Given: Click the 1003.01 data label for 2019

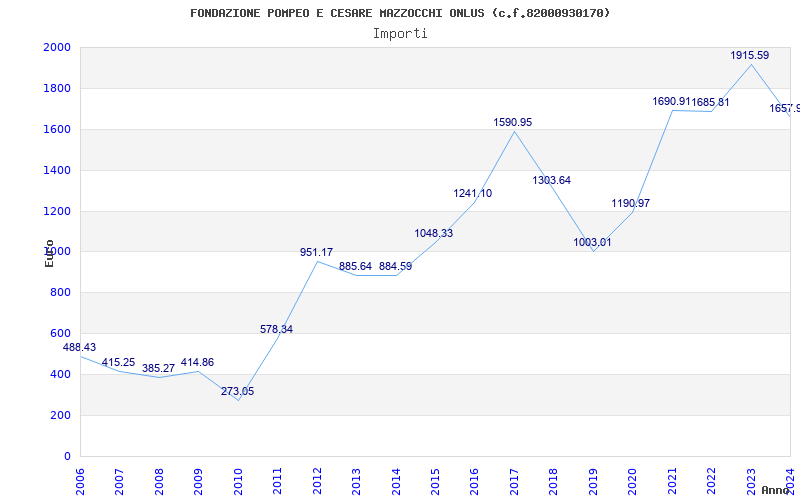Looking at the screenshot, I should click(x=592, y=242).
